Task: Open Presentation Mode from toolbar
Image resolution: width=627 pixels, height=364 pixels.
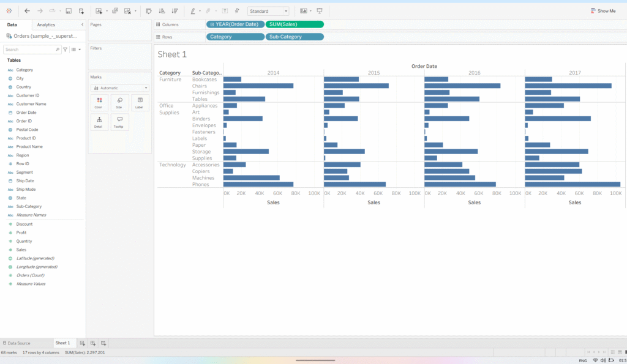Action: 319,11
